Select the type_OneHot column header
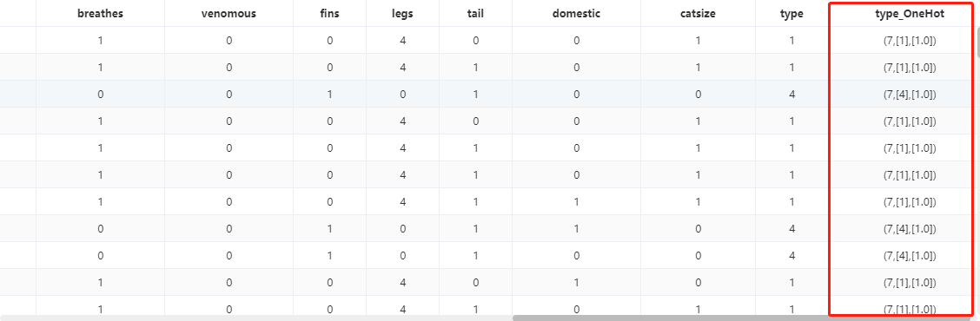 click(x=910, y=14)
